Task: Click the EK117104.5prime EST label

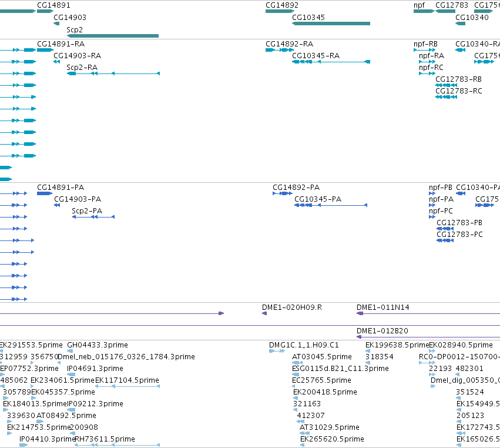Action: (x=127, y=380)
